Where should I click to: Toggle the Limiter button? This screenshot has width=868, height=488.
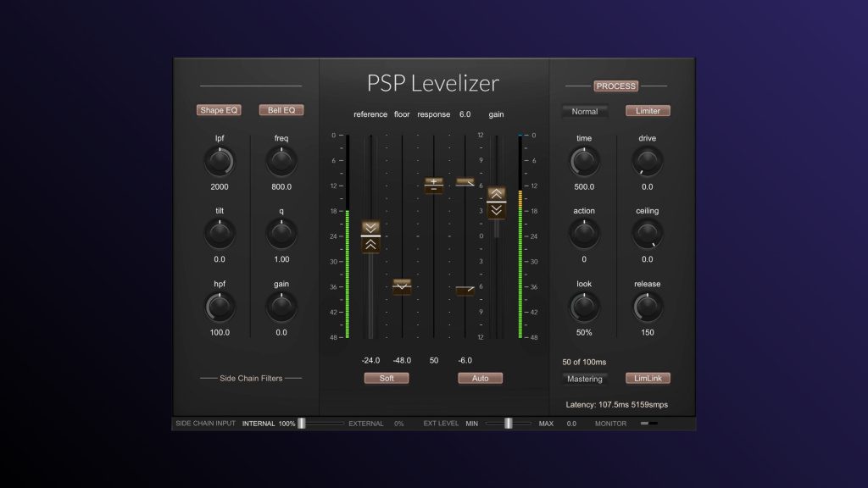648,111
